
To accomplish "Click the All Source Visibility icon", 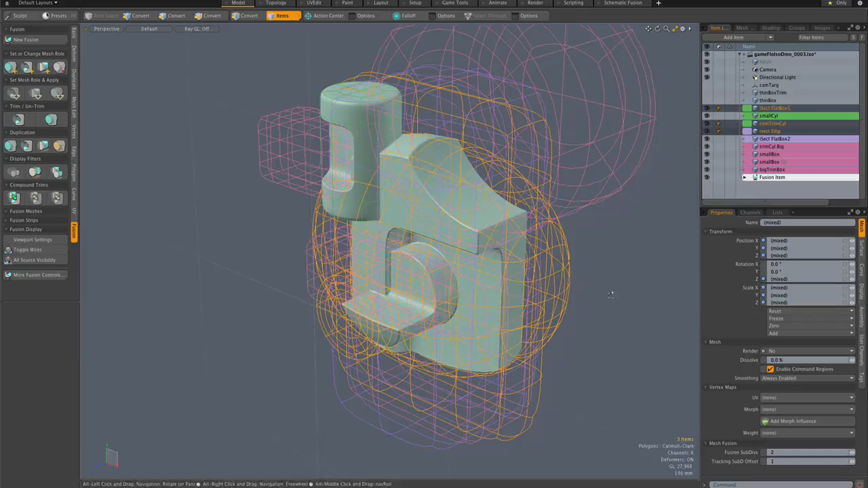I will coord(8,260).
